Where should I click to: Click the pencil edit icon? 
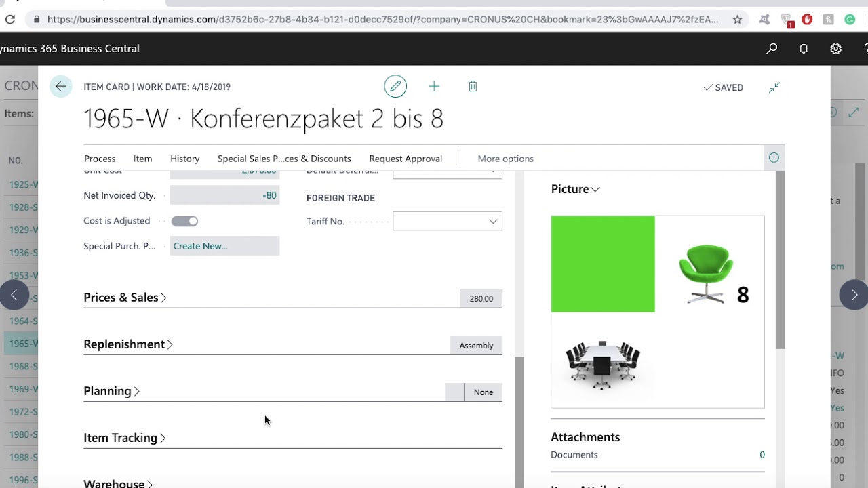[395, 86]
